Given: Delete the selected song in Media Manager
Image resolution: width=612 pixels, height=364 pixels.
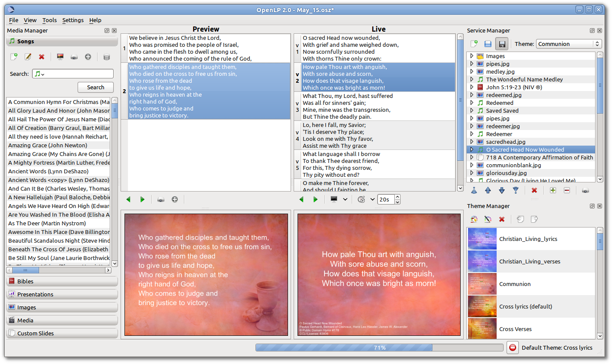Looking at the screenshot, I should (x=42, y=57).
